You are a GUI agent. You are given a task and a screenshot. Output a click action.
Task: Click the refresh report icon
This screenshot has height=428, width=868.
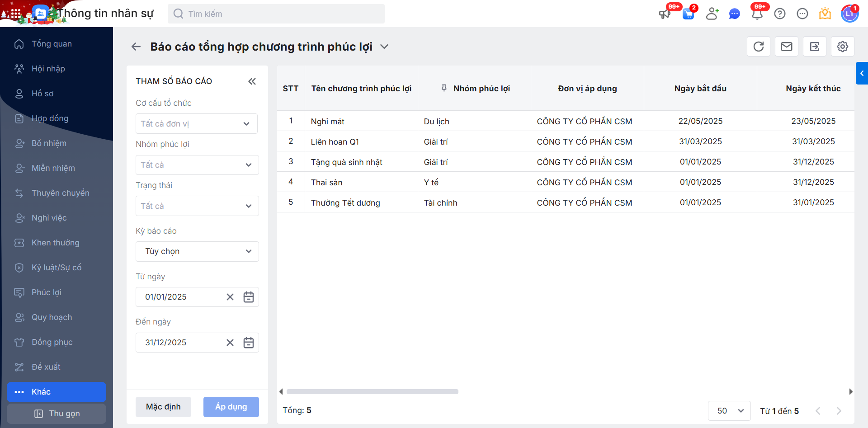tap(759, 47)
